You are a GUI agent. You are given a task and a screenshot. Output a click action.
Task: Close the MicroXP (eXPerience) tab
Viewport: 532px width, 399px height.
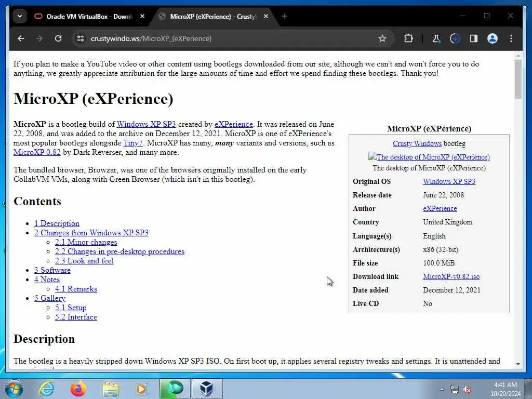(x=266, y=16)
